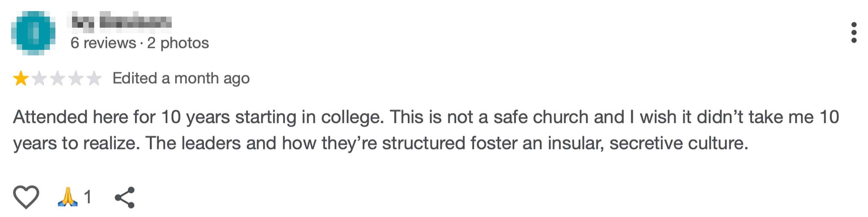The image size is (868, 217).
Task: Click the reaction count number 1
Action: 88,197
